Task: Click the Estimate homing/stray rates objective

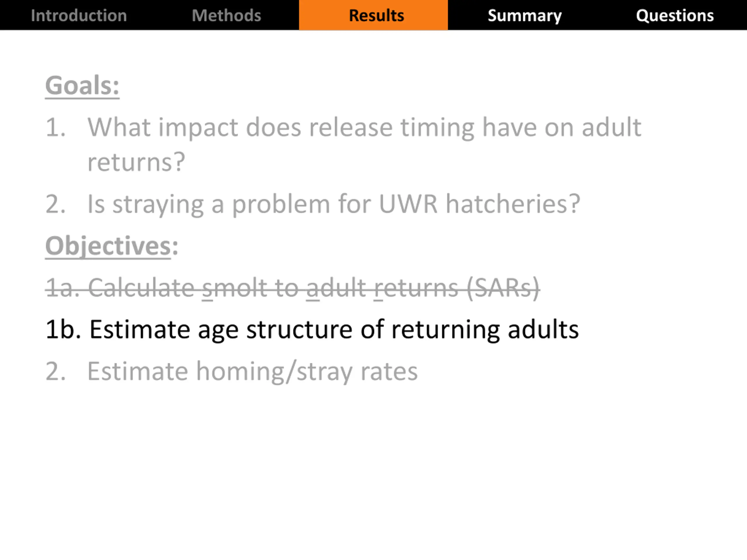Action: pyautogui.click(x=232, y=372)
